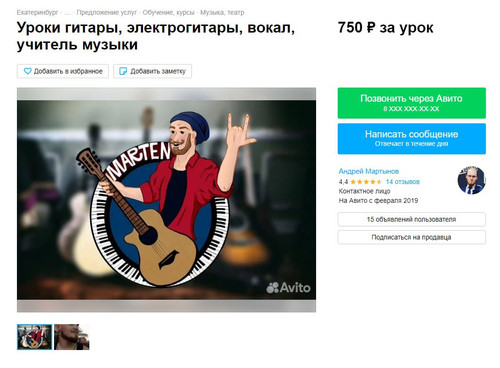The width and height of the screenshot is (500, 368).
Task: Open Обучение, курсы breadcrumb category
Action: 169,13
